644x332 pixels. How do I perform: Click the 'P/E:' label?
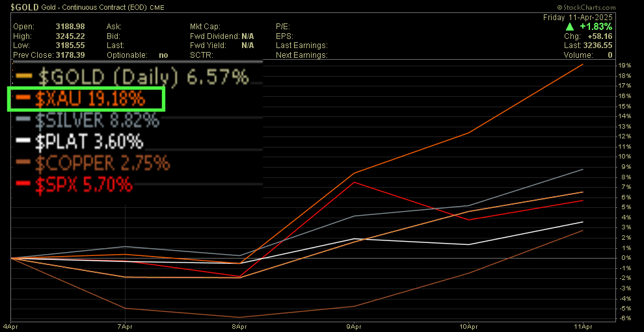(x=283, y=27)
